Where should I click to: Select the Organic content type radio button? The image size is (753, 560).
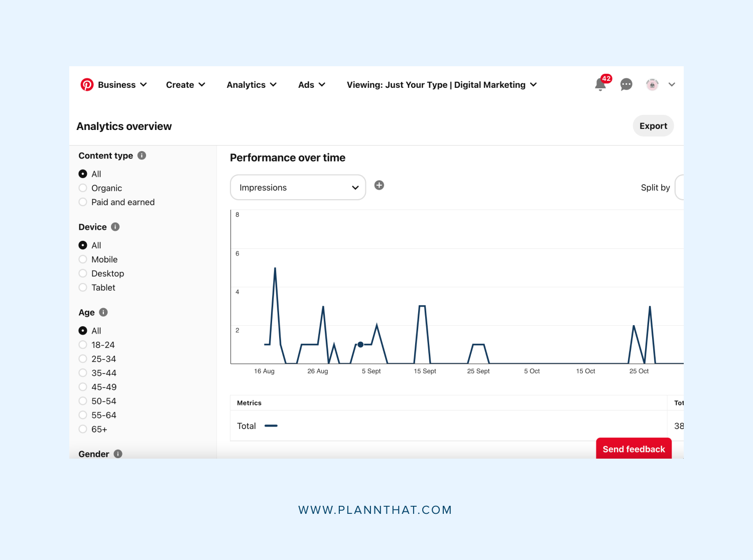click(x=83, y=188)
